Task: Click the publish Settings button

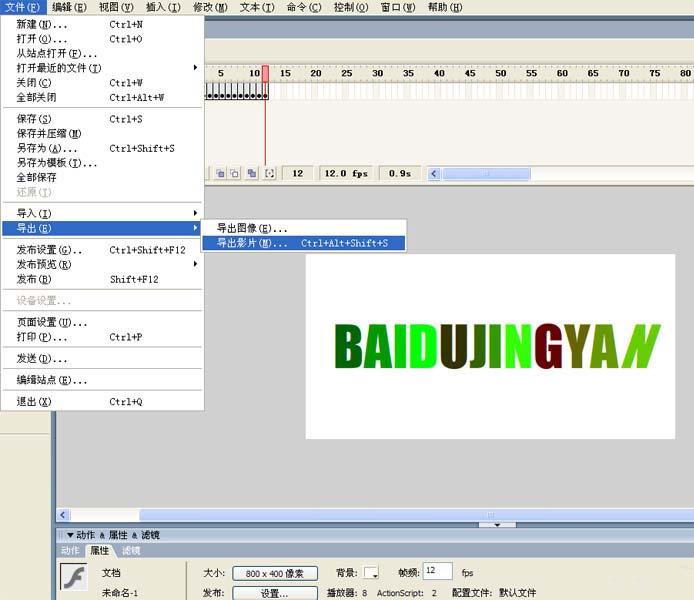Action: pos(275,593)
